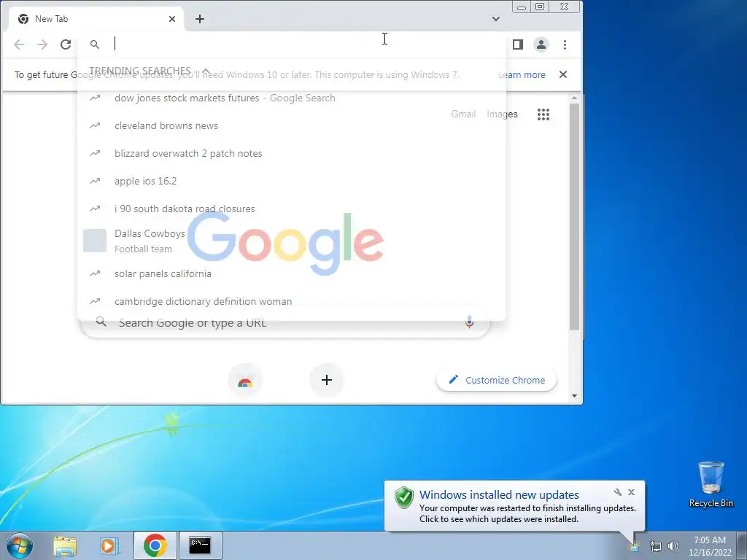The height and width of the screenshot is (560, 747).
Task: Select suggestion cambridge dictionary definition woman
Action: (292, 301)
